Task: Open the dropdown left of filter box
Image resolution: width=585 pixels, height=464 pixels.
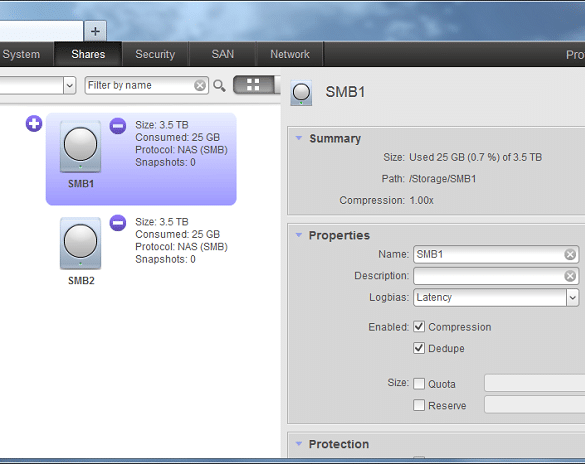Action: coord(69,85)
